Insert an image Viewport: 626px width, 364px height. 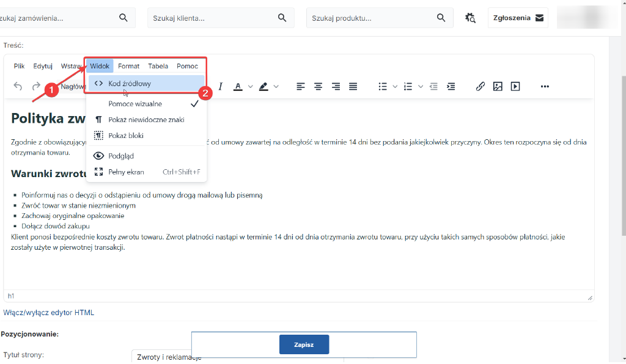tap(498, 86)
